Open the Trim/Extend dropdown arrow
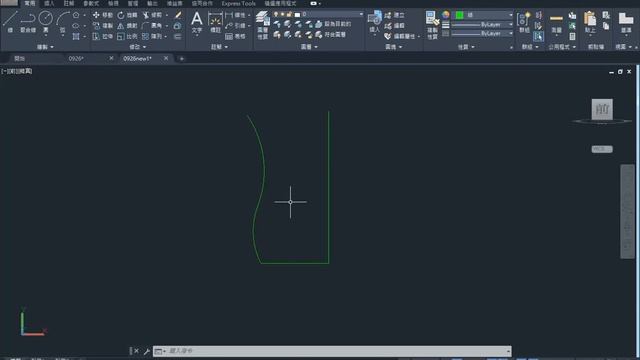Viewport: 640px width, 360px height. point(167,15)
